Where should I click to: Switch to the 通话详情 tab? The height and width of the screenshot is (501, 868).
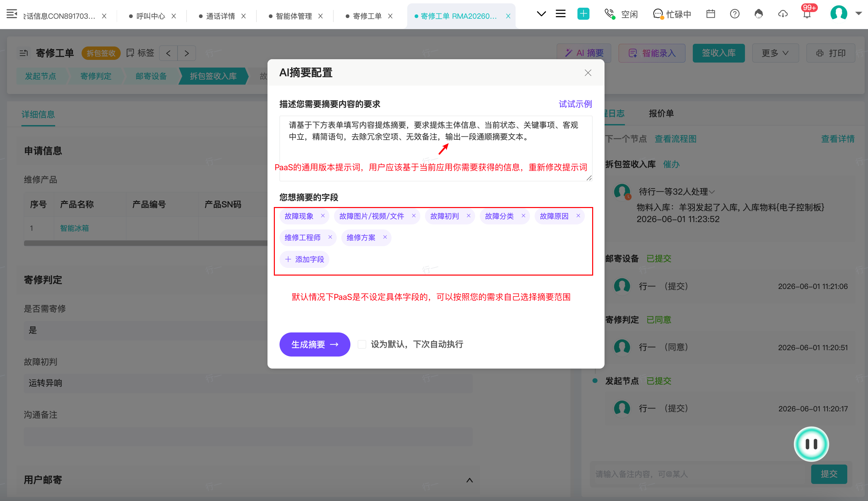(220, 16)
